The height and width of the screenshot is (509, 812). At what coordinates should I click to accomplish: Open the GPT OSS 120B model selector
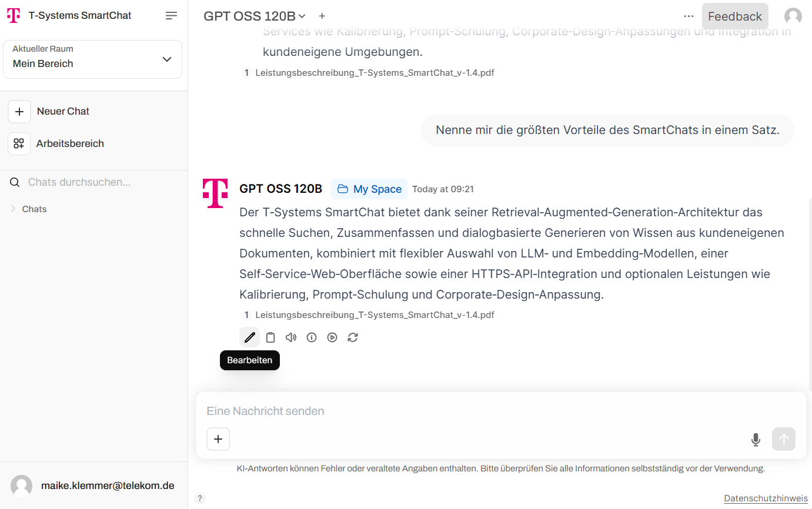click(x=255, y=16)
